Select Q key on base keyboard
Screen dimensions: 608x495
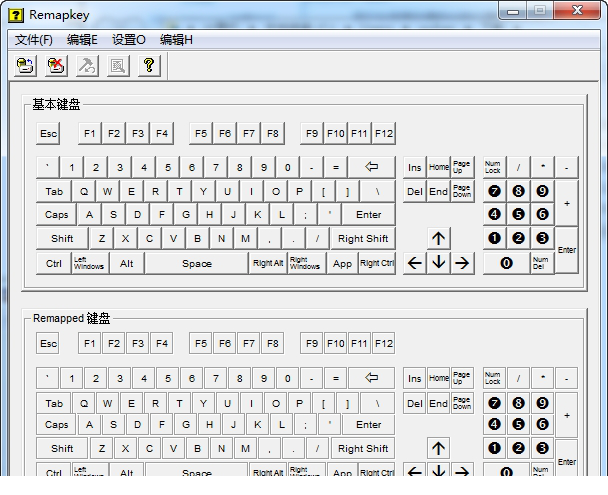point(84,191)
